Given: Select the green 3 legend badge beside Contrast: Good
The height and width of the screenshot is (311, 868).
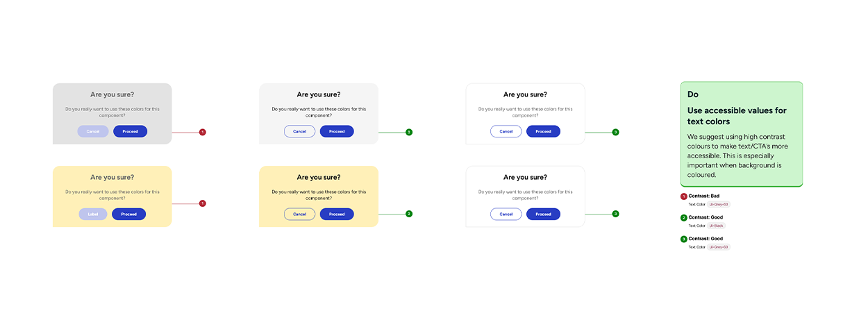Looking at the screenshot, I should (x=684, y=239).
